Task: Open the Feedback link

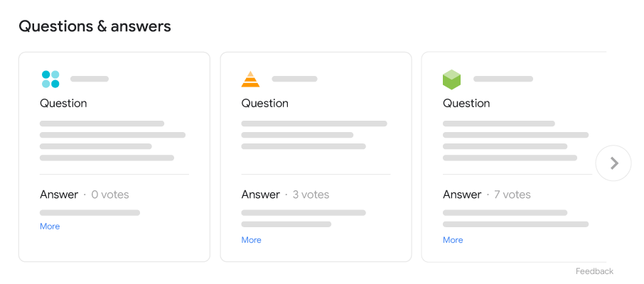Action: 594,271
